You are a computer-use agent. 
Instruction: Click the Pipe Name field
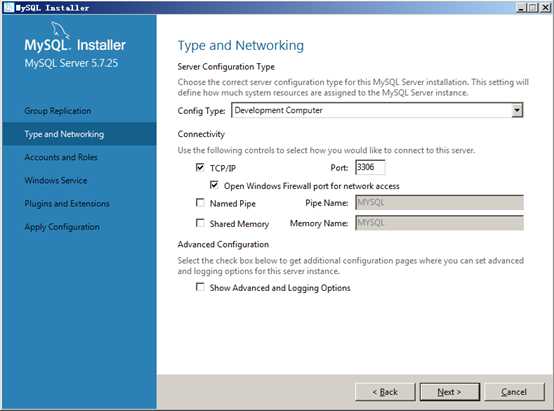(x=439, y=203)
